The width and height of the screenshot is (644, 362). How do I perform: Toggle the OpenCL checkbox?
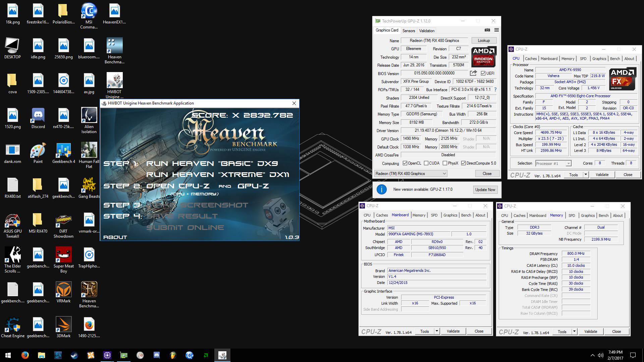click(x=405, y=163)
